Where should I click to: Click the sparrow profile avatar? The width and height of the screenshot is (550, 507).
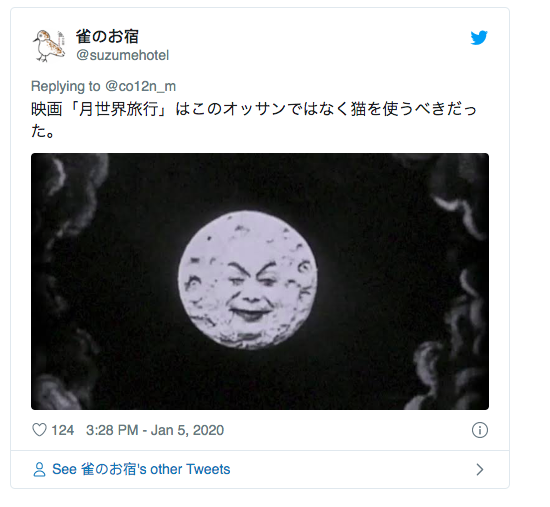49,46
